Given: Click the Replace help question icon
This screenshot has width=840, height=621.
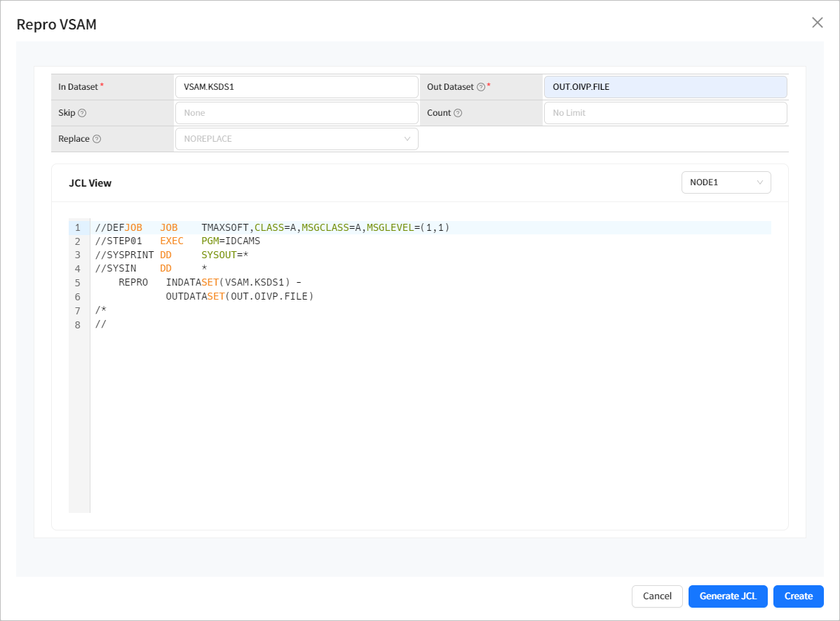Looking at the screenshot, I should [x=97, y=139].
